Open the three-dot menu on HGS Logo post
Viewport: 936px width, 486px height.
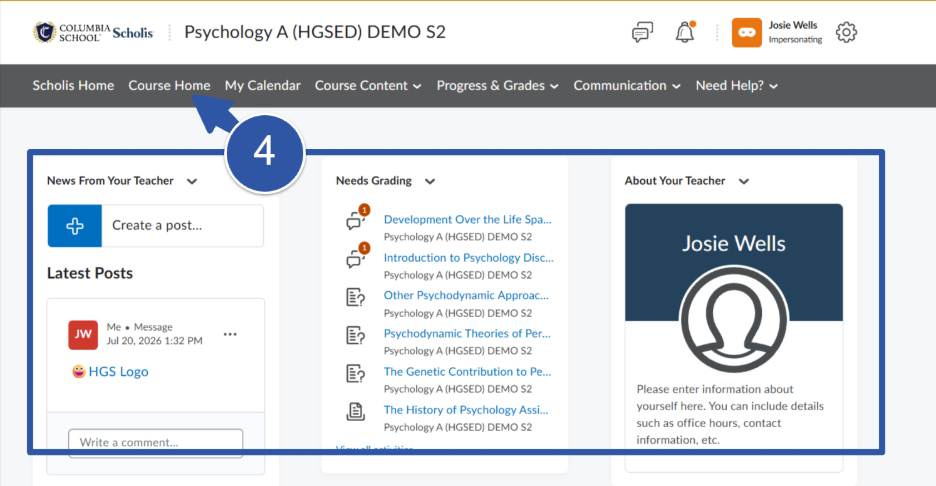point(230,334)
